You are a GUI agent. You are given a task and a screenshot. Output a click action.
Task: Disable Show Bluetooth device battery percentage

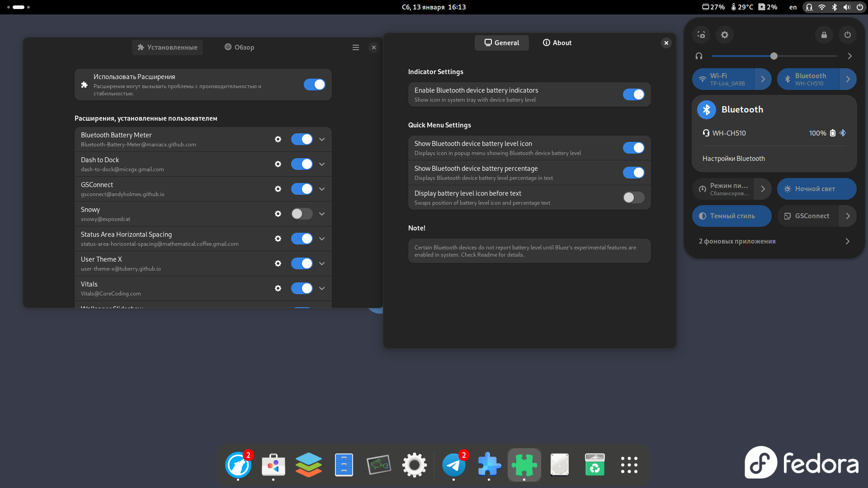tap(633, 173)
